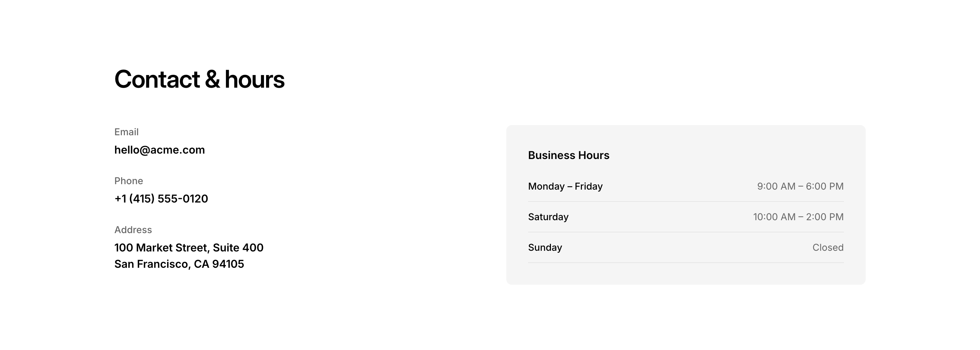Click the ampersand in the page heading

(212, 80)
